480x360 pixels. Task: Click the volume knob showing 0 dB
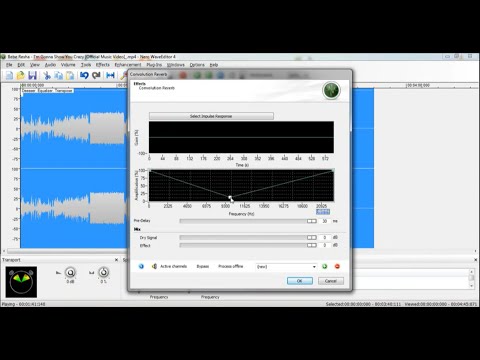pyautogui.click(x=70, y=273)
